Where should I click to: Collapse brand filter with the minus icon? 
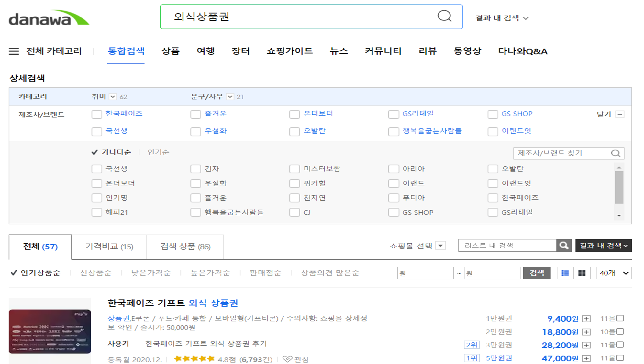(620, 114)
